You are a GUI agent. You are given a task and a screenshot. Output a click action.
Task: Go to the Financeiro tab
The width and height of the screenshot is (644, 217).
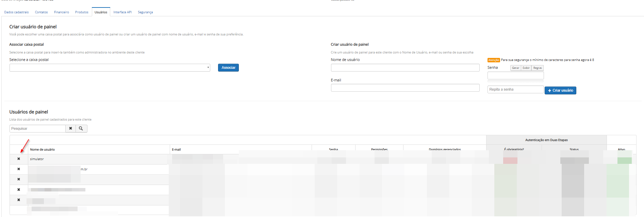(x=62, y=12)
